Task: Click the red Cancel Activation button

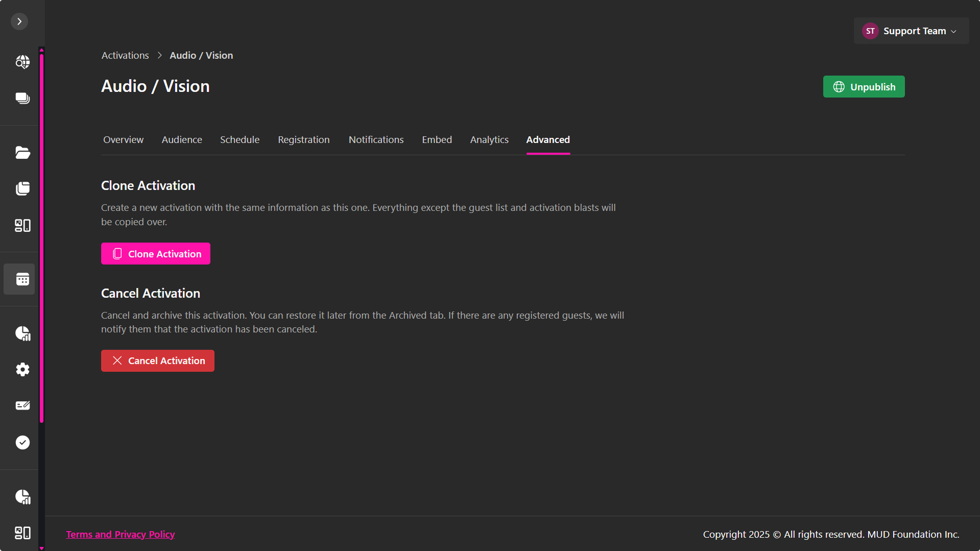Action: [x=157, y=361]
